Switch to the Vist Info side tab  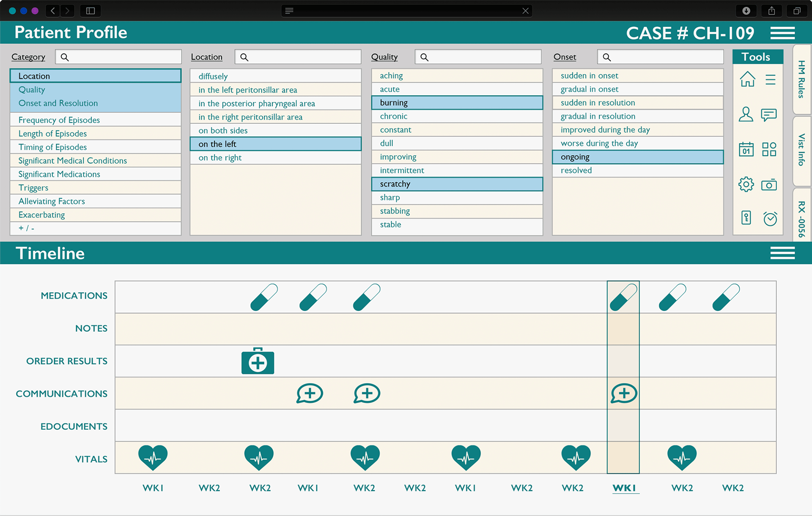coord(801,150)
